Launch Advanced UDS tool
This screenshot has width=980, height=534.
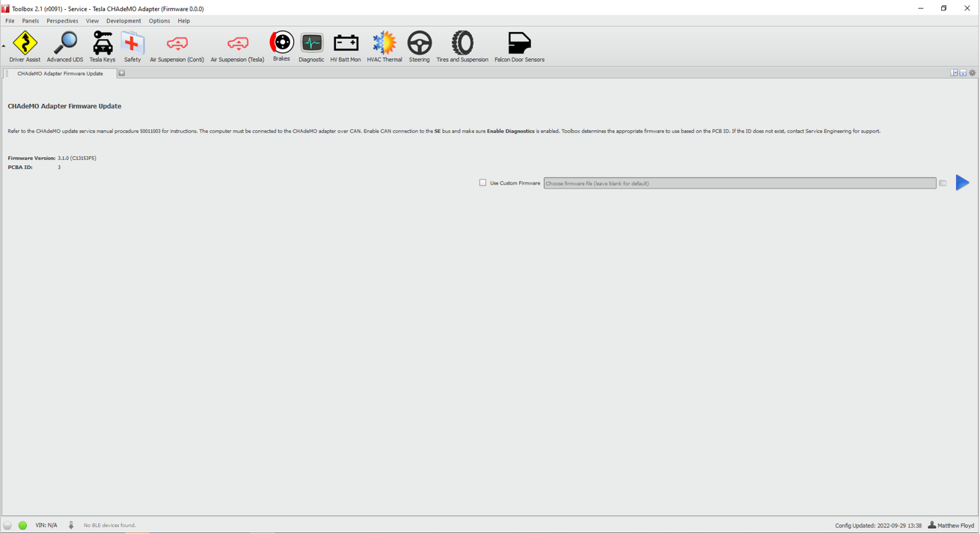tap(65, 47)
